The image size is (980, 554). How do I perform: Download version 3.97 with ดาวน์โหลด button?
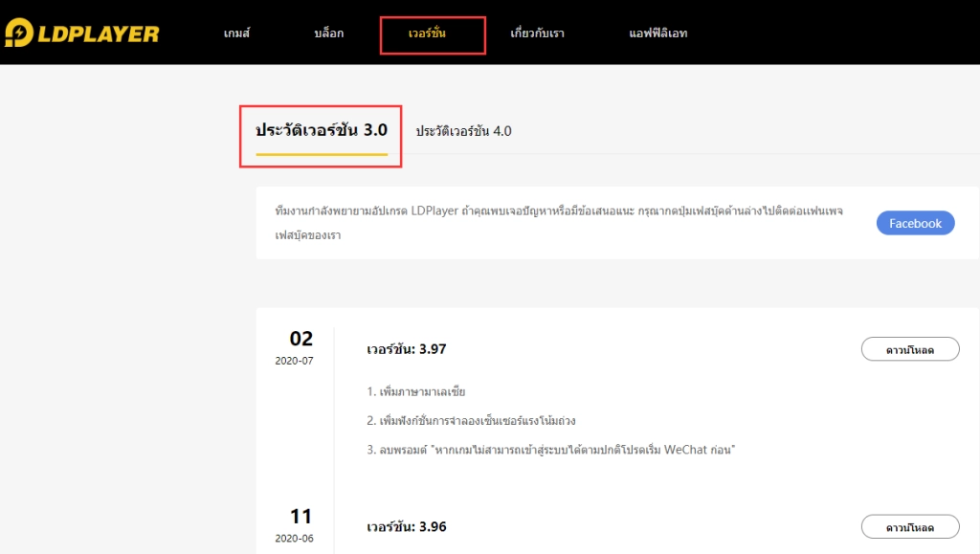910,349
